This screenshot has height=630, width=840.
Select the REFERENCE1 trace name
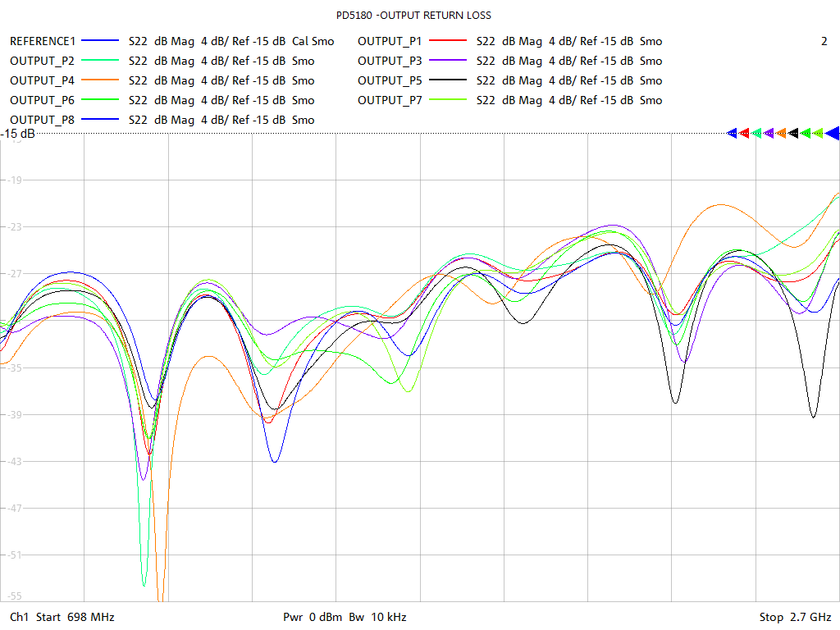pos(43,41)
